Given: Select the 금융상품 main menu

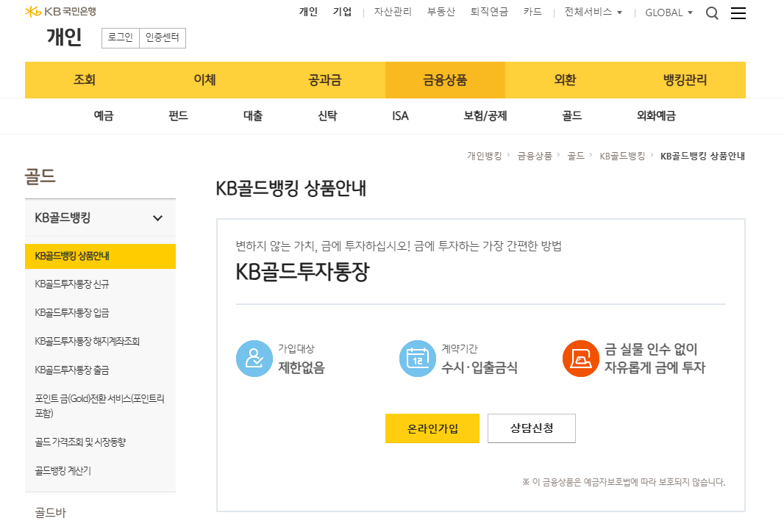Looking at the screenshot, I should [445, 80].
